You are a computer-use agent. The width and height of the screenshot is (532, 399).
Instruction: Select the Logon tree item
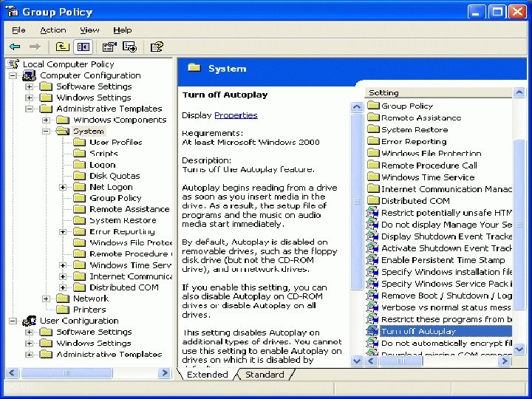pyautogui.click(x=103, y=165)
